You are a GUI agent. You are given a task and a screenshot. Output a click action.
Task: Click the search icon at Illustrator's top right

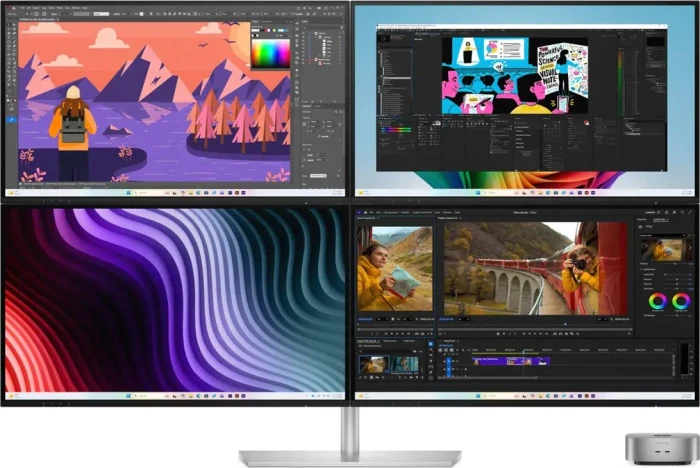point(309,8)
